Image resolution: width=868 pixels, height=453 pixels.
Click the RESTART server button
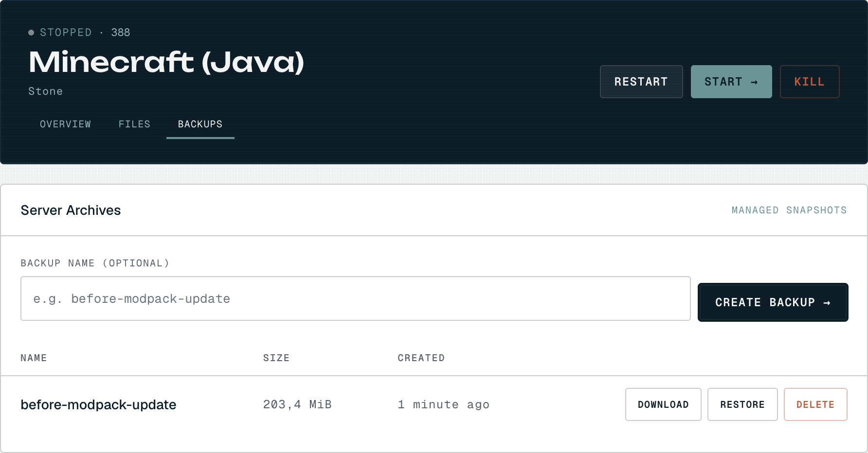[x=641, y=82]
